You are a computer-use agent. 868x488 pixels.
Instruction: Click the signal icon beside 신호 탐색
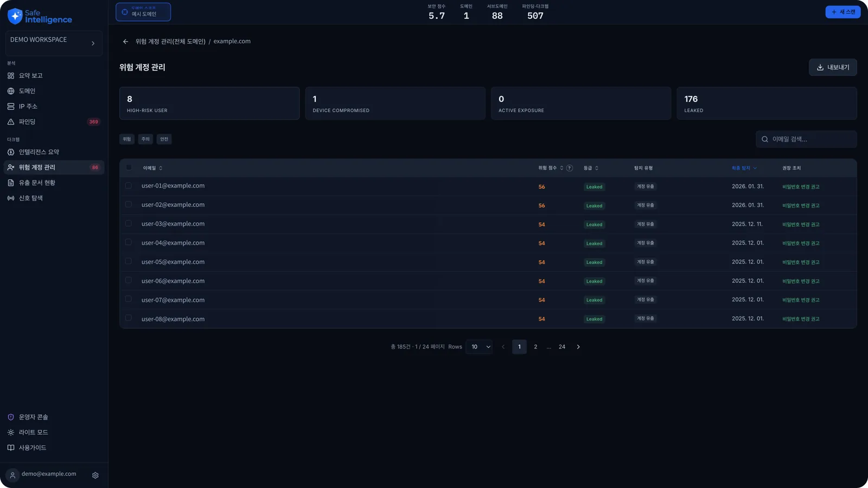(x=11, y=198)
